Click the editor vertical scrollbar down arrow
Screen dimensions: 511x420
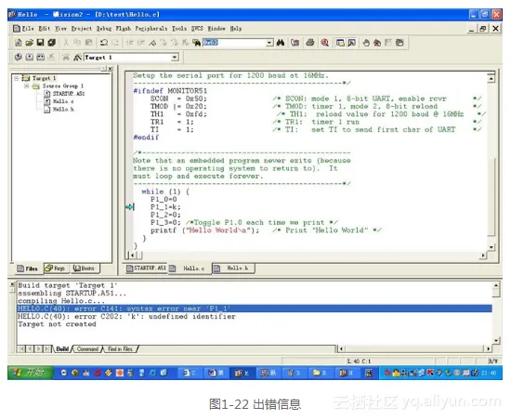click(491, 247)
